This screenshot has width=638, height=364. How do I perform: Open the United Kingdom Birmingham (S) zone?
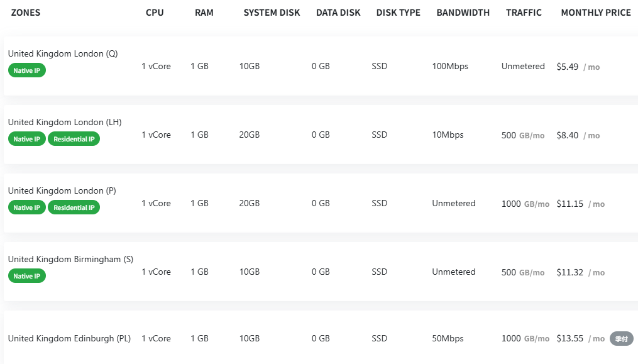coord(71,260)
